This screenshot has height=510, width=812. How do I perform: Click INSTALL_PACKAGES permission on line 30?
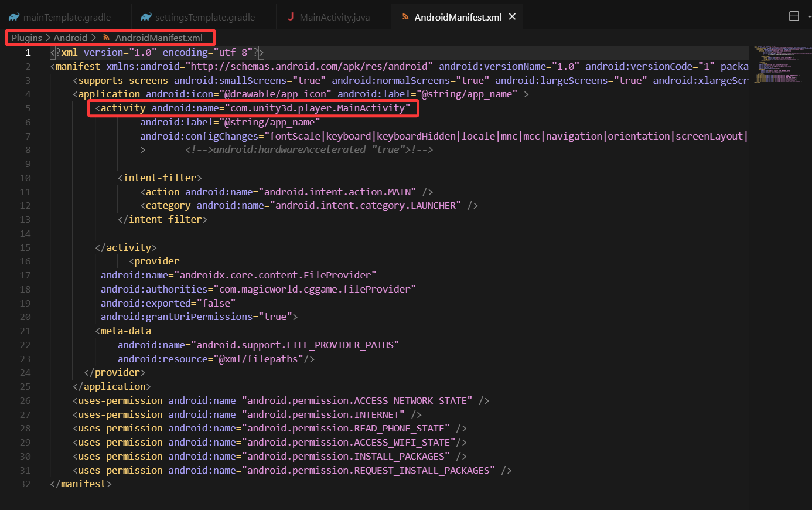pos(346,456)
